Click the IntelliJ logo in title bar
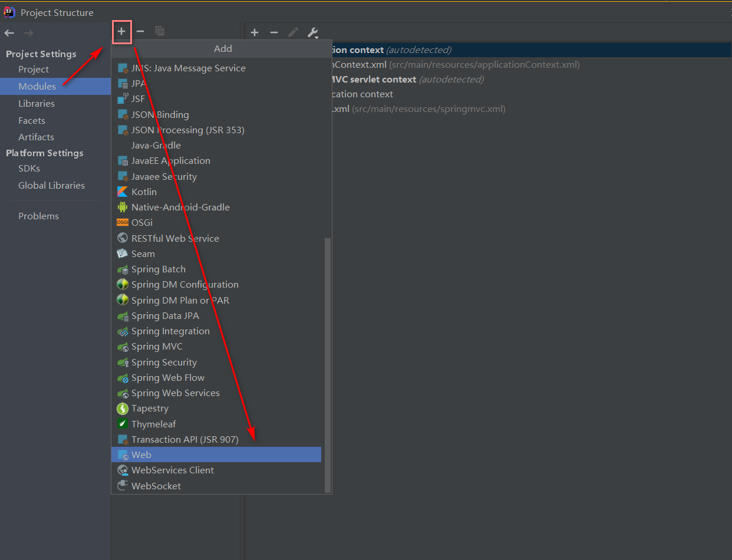 pyautogui.click(x=9, y=12)
